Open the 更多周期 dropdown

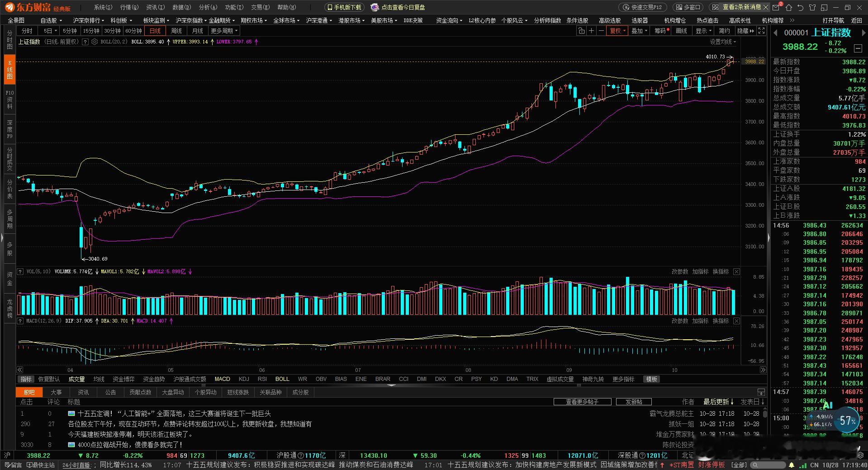pyautogui.click(x=224, y=31)
